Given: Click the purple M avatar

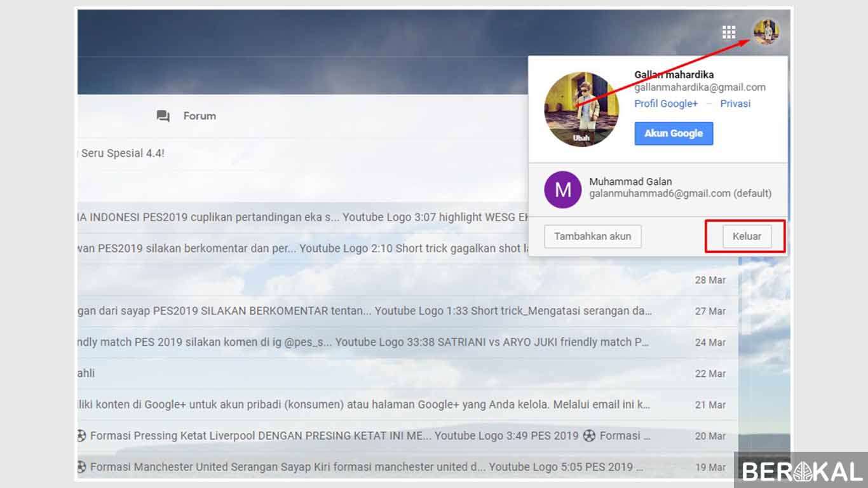Looking at the screenshot, I should tap(563, 189).
